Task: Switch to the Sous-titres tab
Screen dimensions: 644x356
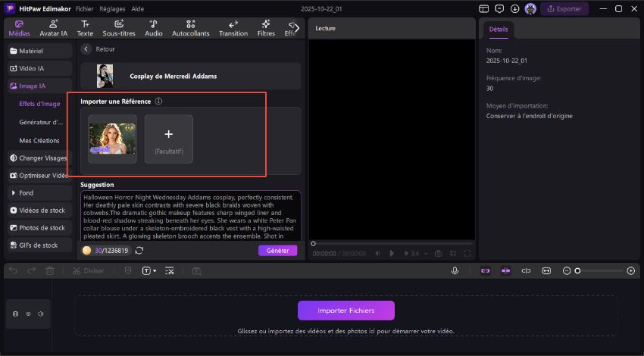Action: (117, 29)
